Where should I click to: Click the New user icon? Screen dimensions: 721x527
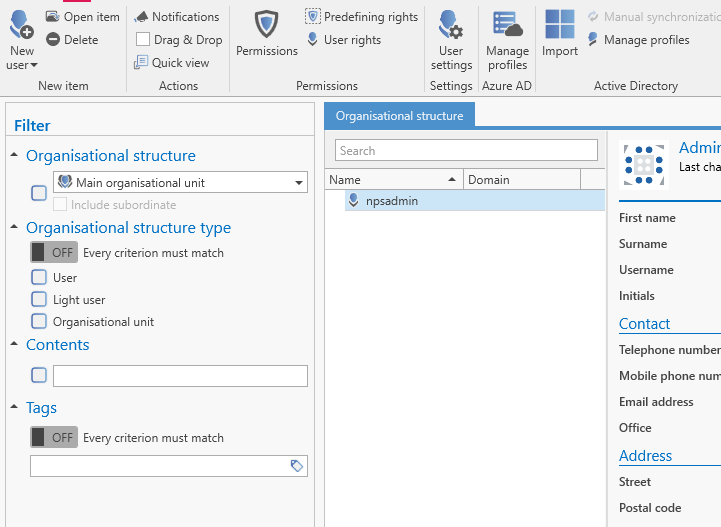pos(21,24)
